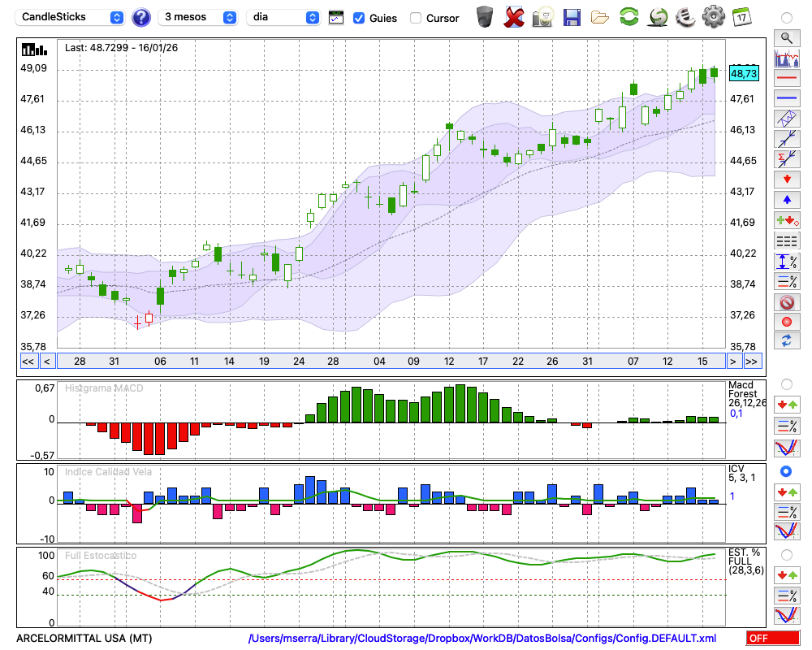Click the blue floppy disk save icon
Image resolution: width=812 pixels, height=650 pixels.
tap(572, 16)
